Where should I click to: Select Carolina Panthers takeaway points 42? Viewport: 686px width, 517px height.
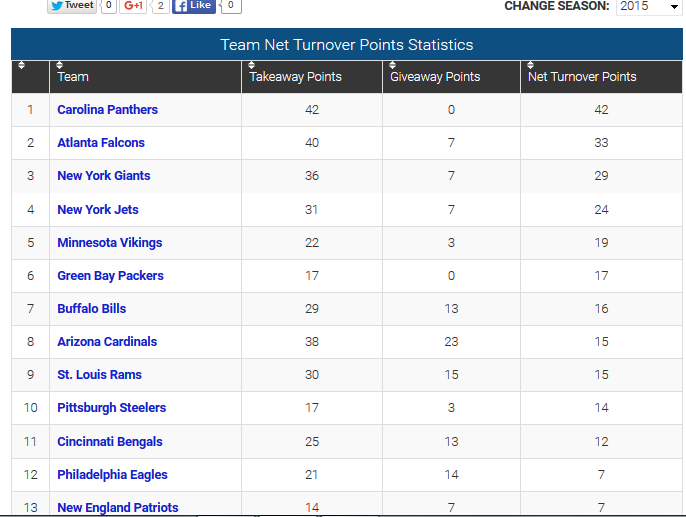pyautogui.click(x=312, y=110)
